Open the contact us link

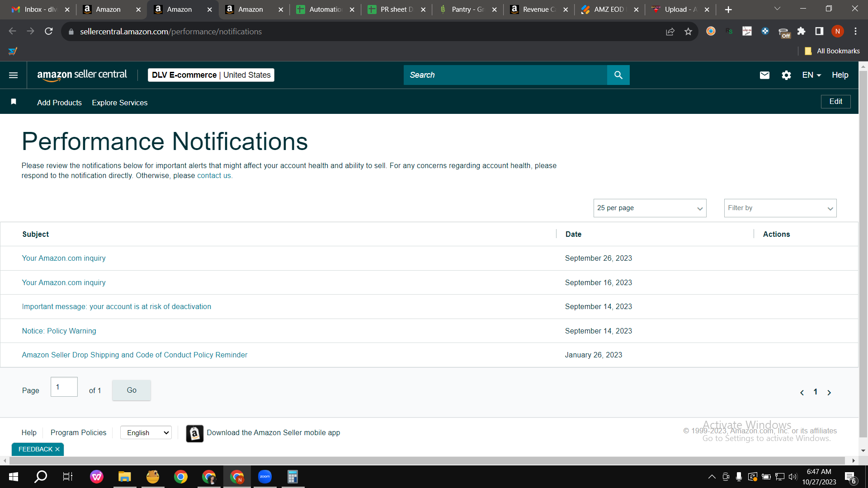pyautogui.click(x=214, y=175)
